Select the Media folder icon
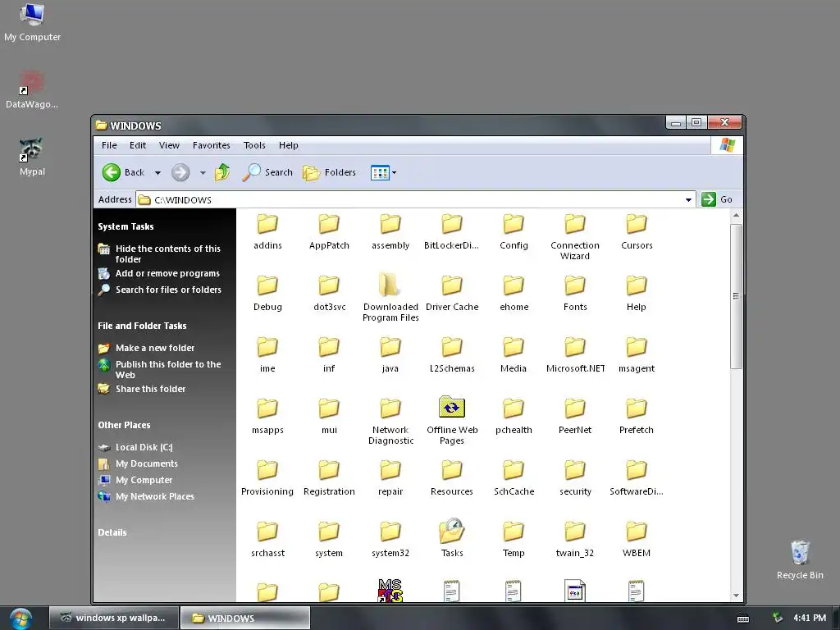This screenshot has width=840, height=630. click(514, 347)
